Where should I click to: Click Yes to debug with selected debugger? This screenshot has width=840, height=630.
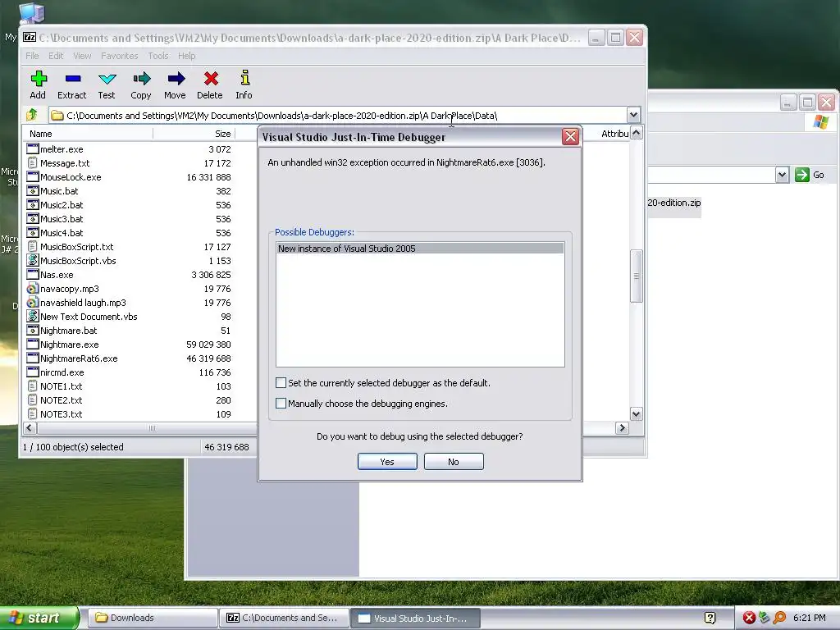point(387,462)
